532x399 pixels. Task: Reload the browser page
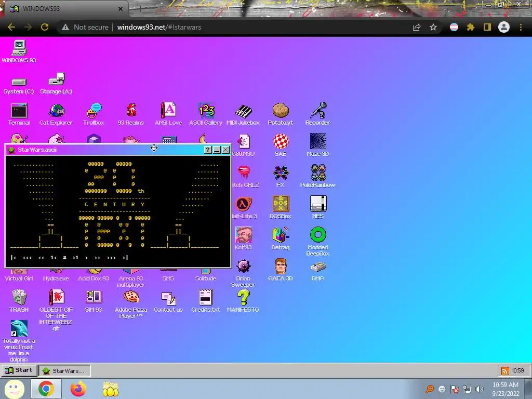pyautogui.click(x=45, y=27)
